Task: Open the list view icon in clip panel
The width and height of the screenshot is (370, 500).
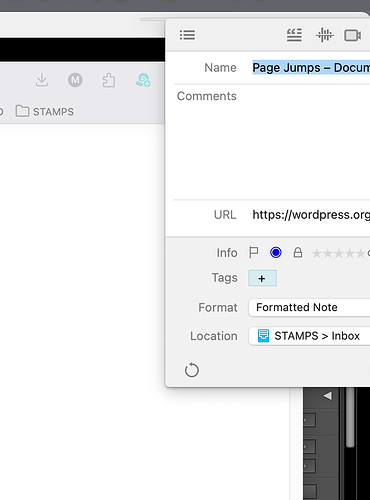Action: [x=187, y=35]
